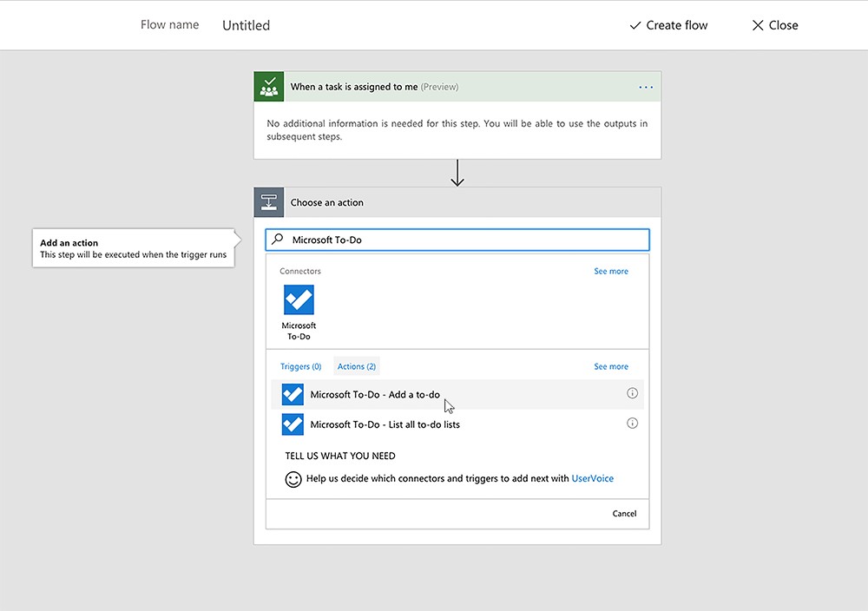868x611 pixels.
Task: Open the trigger's three-dot options menu
Action: tap(645, 87)
